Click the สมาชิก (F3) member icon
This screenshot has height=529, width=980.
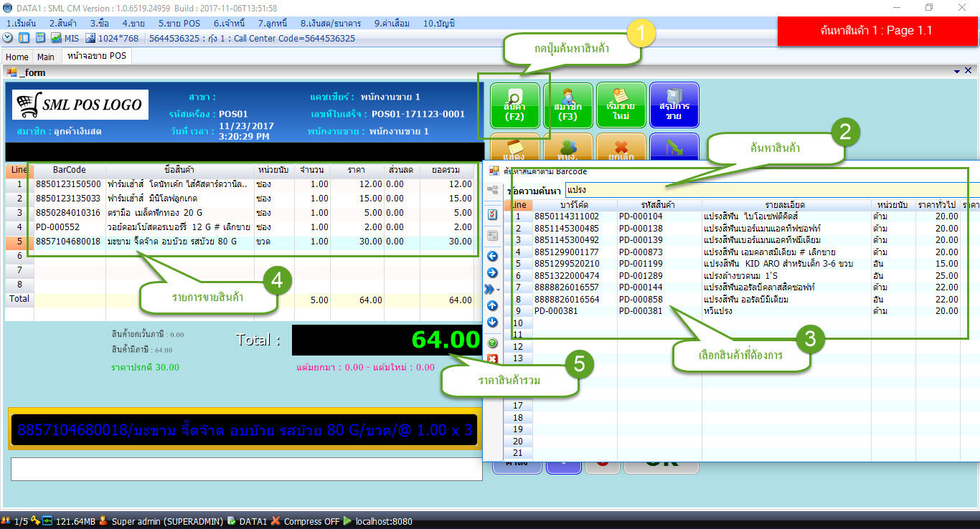click(568, 105)
